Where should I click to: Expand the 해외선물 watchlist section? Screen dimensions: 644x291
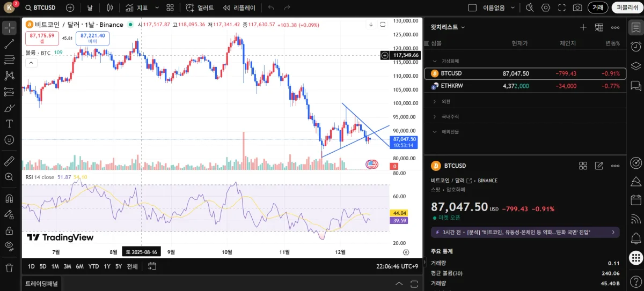[x=435, y=131]
